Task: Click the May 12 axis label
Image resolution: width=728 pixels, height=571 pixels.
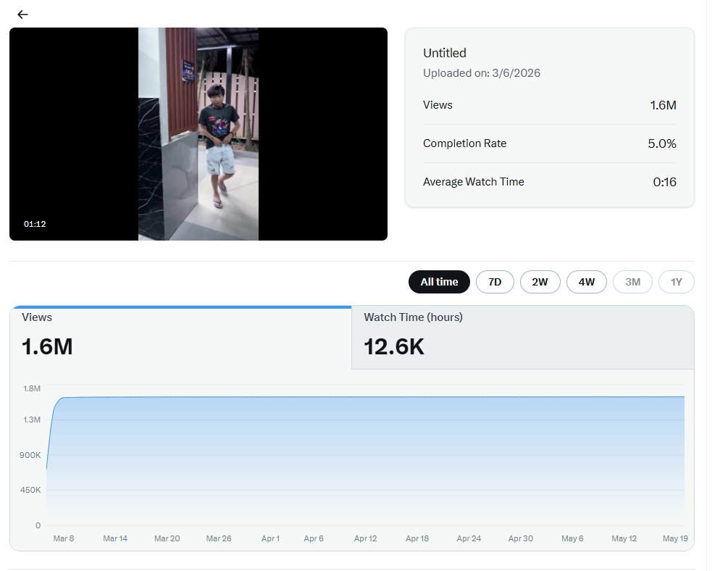Action: 624,538
